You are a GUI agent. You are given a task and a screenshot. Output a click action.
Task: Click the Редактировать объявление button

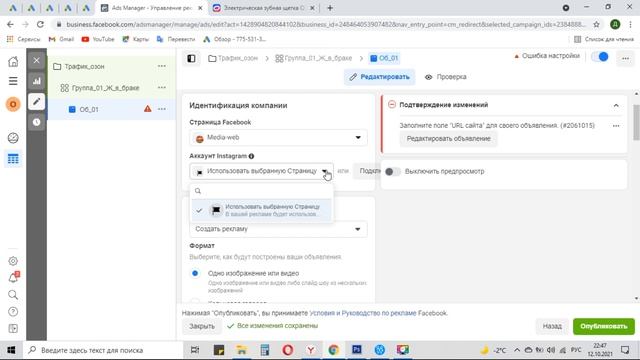[448, 139]
